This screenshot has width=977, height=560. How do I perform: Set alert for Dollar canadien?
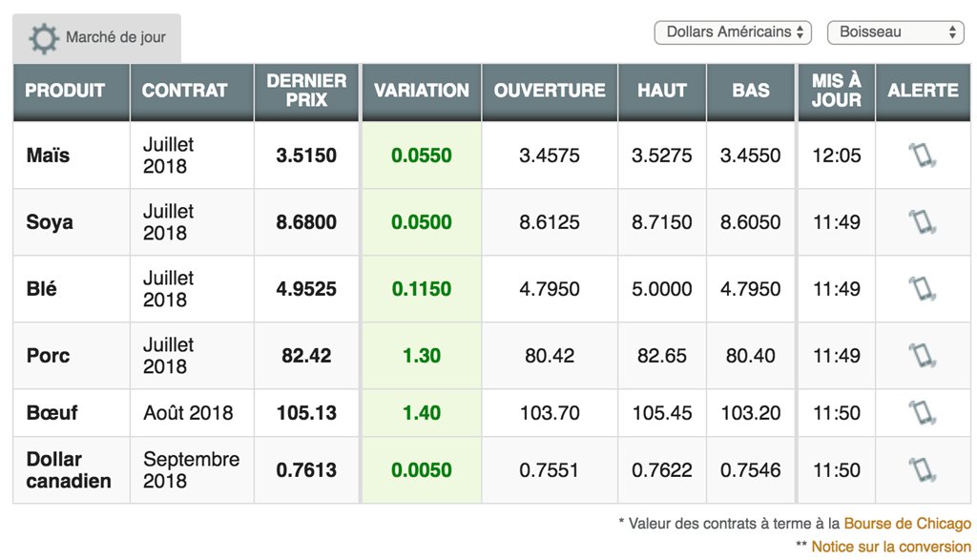922,470
